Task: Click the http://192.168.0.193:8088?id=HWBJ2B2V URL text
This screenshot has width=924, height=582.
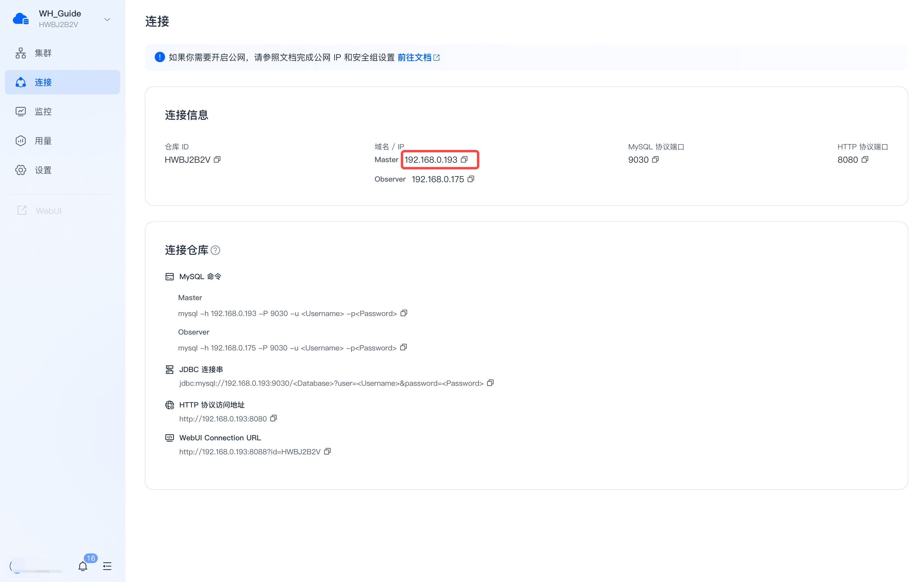Action: click(250, 452)
